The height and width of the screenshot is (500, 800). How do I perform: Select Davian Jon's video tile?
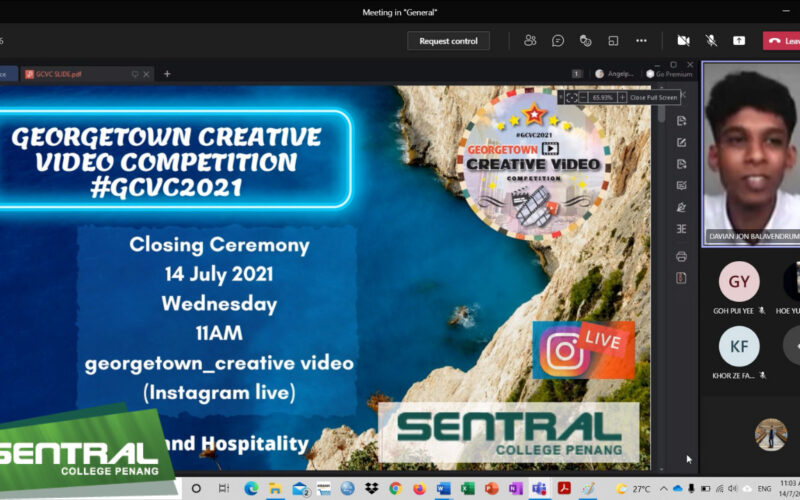coord(751,154)
